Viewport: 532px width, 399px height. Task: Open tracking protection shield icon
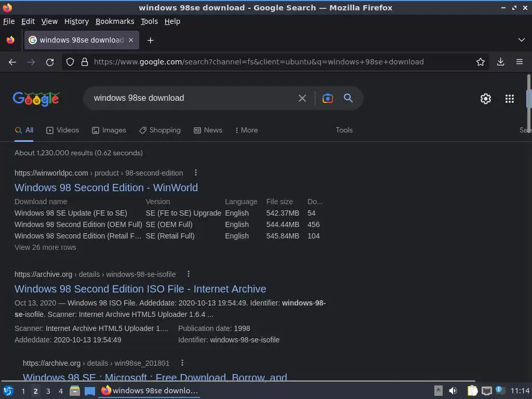click(x=70, y=62)
